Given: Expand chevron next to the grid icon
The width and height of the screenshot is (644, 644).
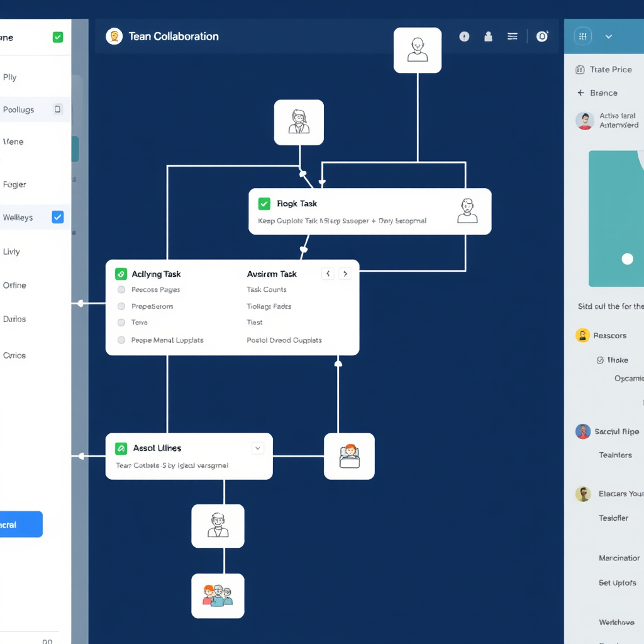Looking at the screenshot, I should pyautogui.click(x=609, y=36).
